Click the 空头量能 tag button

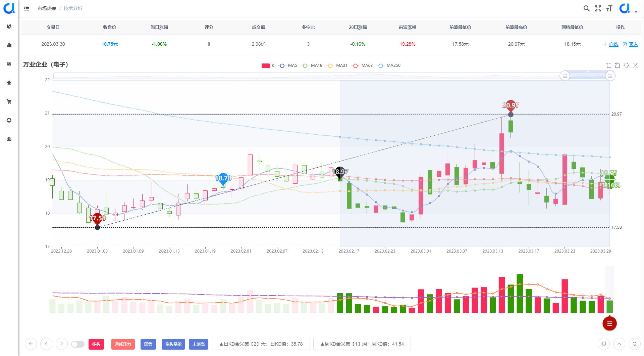pyautogui.click(x=173, y=344)
